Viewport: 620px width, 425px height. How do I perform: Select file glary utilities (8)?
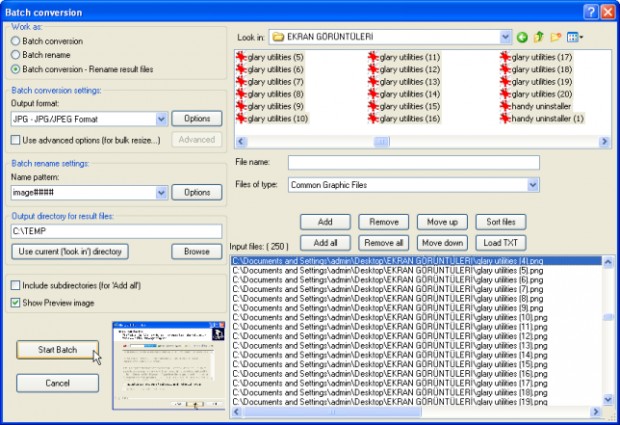(270, 94)
